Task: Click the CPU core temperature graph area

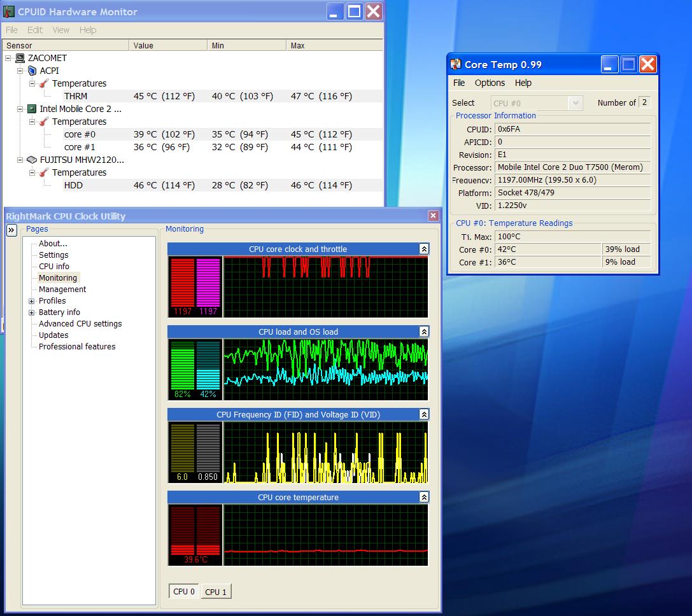Action: coord(326,535)
